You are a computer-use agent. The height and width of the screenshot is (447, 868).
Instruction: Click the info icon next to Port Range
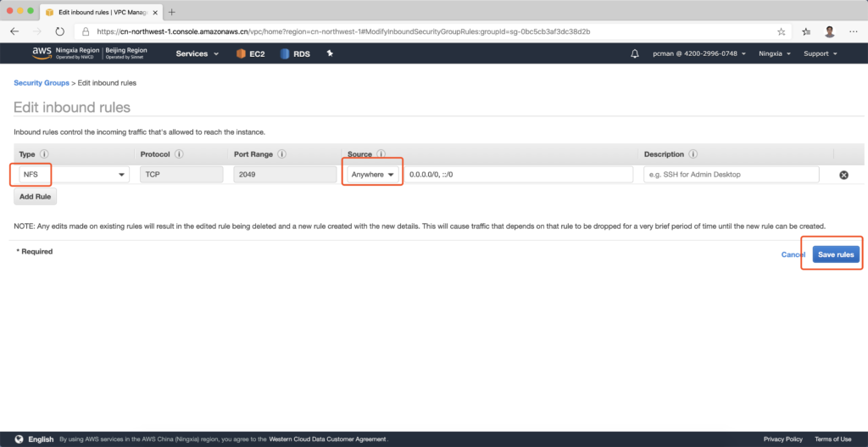[281, 154]
